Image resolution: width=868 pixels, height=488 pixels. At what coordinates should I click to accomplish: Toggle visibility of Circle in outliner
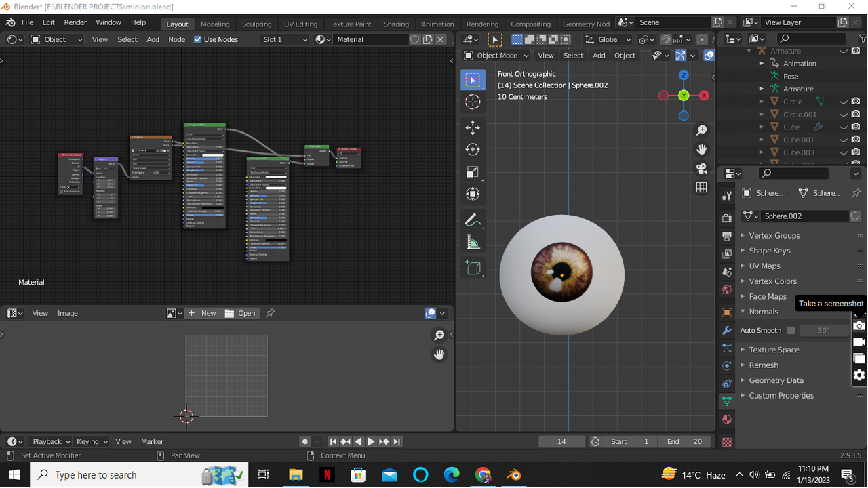844,102
